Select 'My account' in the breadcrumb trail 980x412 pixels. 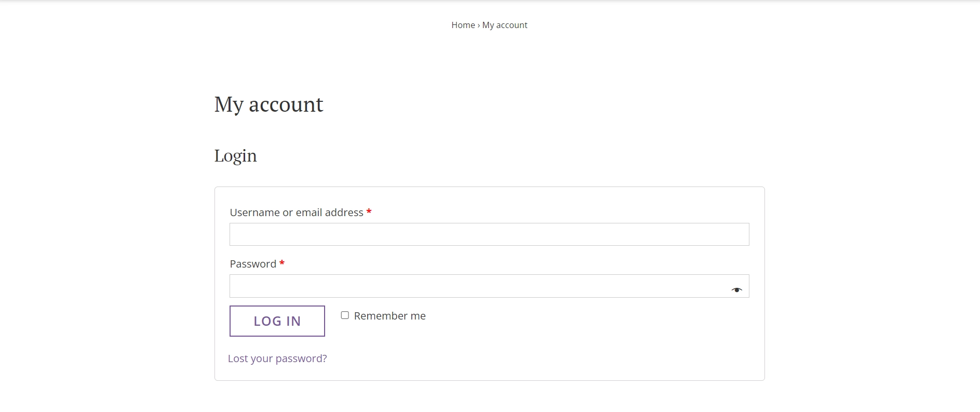(x=504, y=25)
